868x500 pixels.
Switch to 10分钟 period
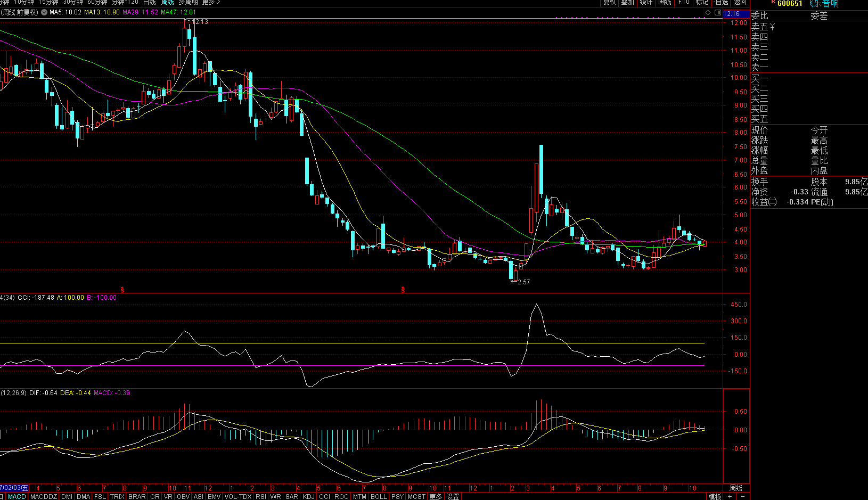pos(23,2)
